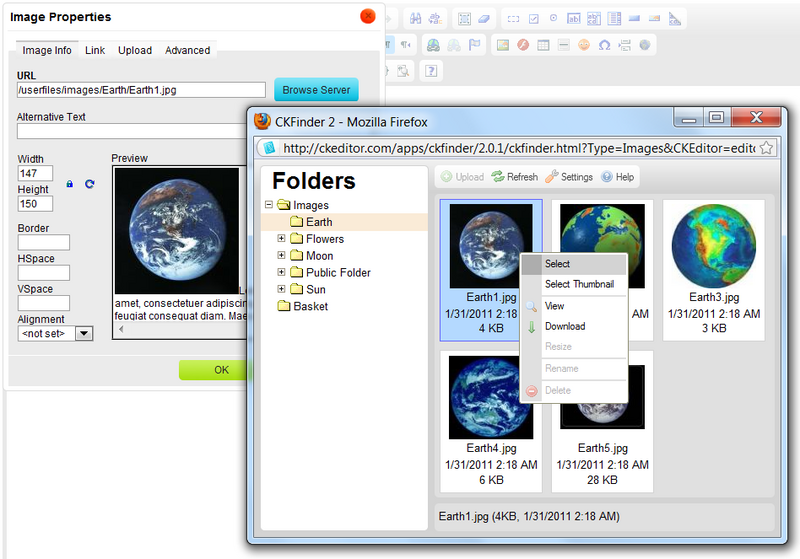Choose View in the context menu
This screenshot has height=559, width=800.
[574, 306]
